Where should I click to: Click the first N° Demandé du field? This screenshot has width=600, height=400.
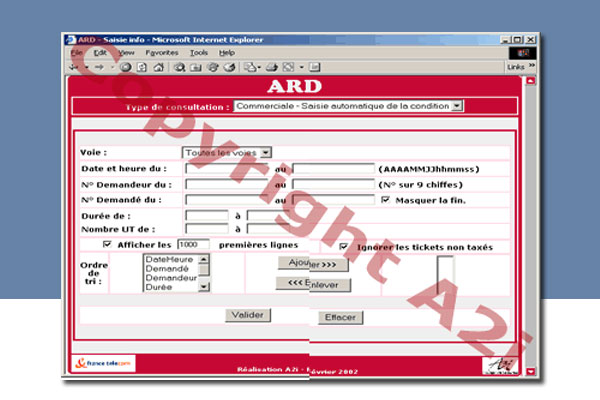click(x=227, y=199)
